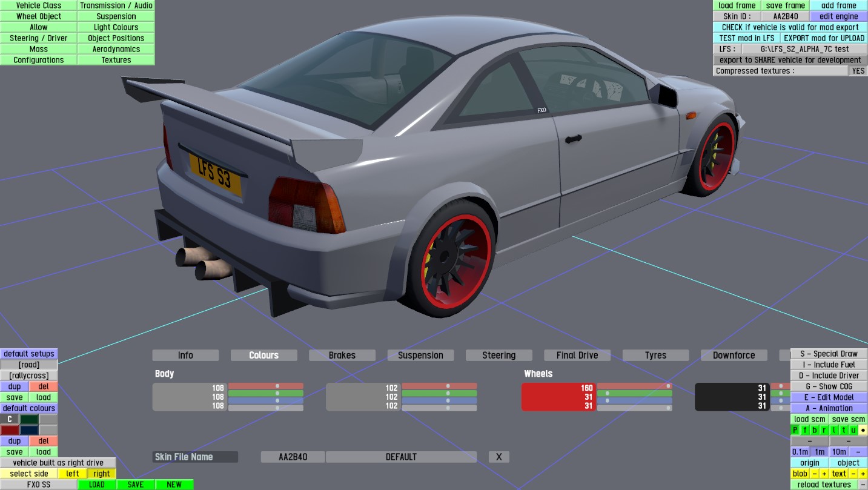Click the add frame button

coord(839,5)
